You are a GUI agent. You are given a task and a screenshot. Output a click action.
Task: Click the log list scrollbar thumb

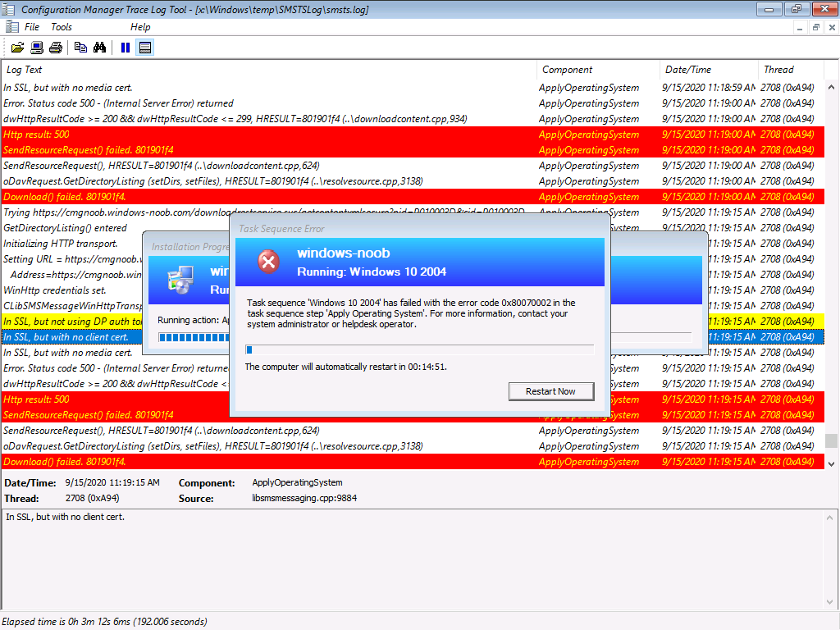tap(832, 441)
